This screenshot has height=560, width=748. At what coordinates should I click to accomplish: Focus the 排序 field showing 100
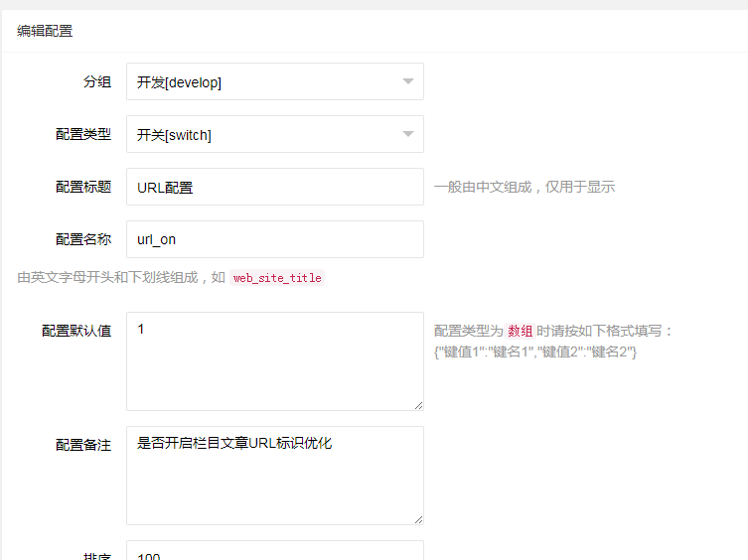(x=274, y=553)
